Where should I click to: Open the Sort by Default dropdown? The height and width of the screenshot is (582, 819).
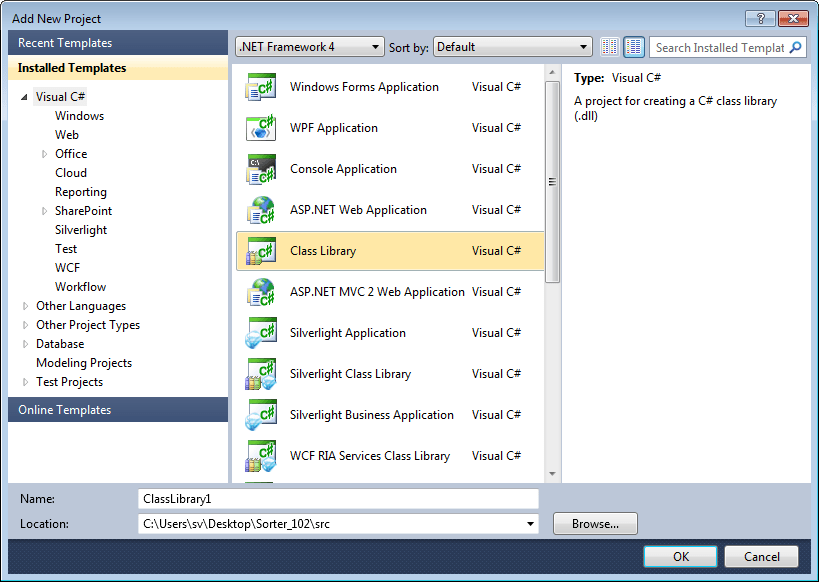tap(585, 46)
